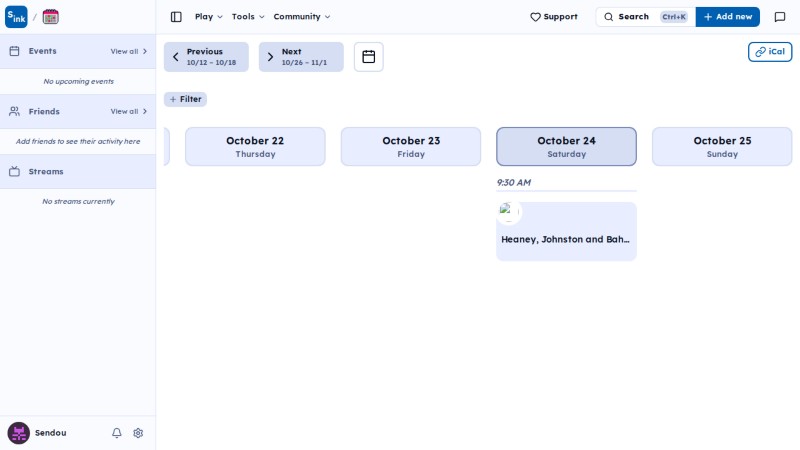The height and width of the screenshot is (450, 800).
Task: Select the October 22 Thursday column
Action: 255,146
